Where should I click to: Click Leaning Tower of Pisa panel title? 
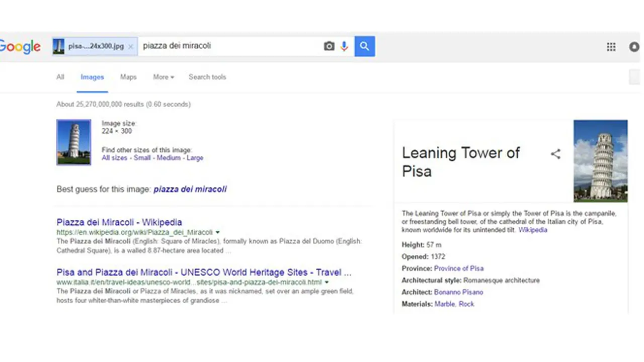461,162
